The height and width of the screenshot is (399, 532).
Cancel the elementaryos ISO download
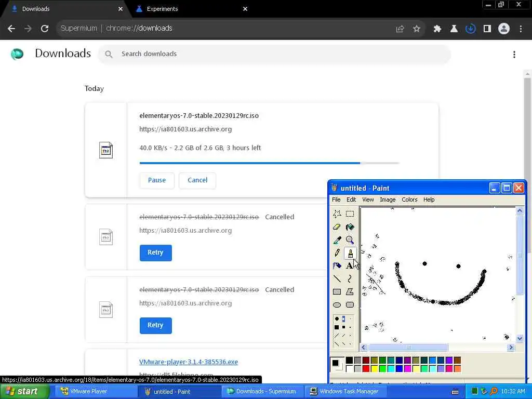click(197, 180)
